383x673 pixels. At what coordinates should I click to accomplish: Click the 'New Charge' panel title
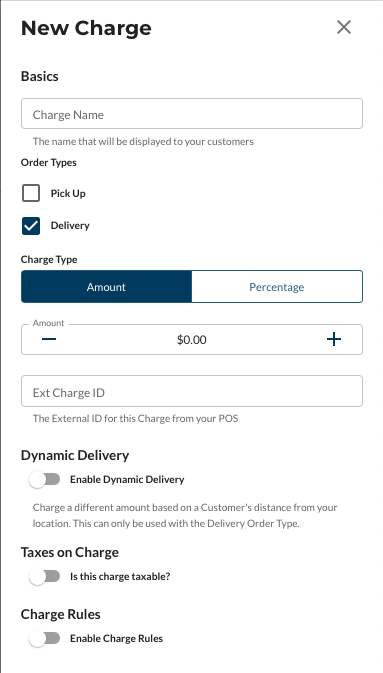coord(86,28)
